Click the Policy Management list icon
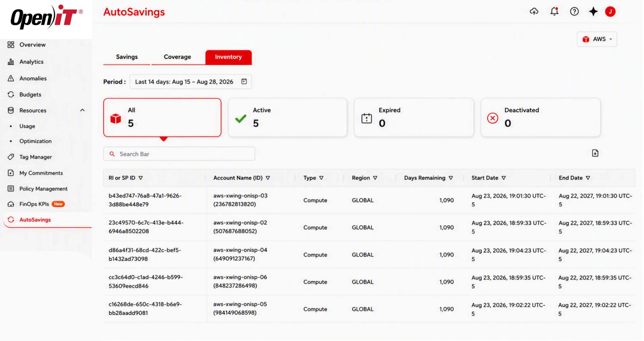The image size is (644, 341). coord(11,189)
